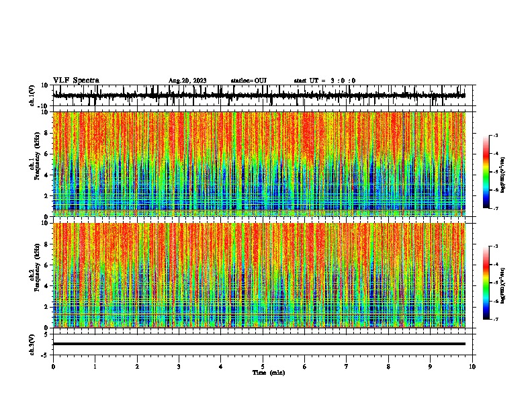
Task: Click the time axis tick label '10'
Action: pyautogui.click(x=472, y=367)
